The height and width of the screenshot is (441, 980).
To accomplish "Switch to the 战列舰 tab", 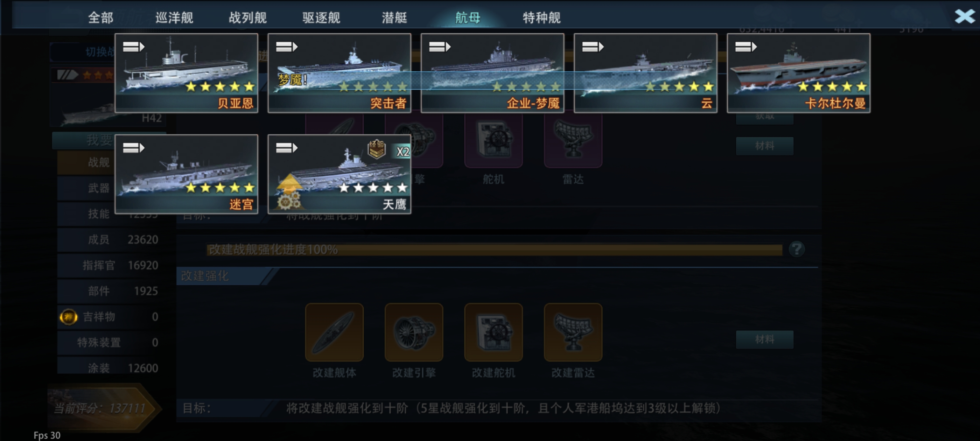I will click(x=248, y=17).
